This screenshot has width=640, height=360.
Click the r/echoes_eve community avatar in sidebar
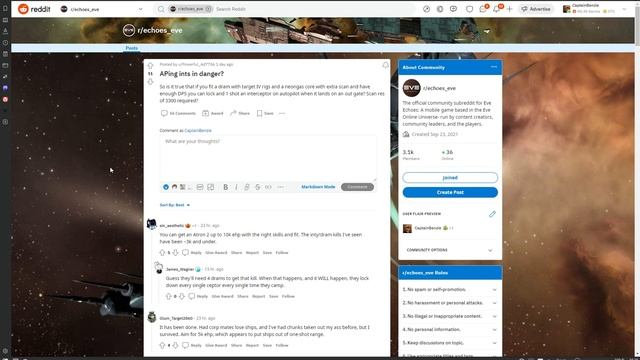pos(411,88)
